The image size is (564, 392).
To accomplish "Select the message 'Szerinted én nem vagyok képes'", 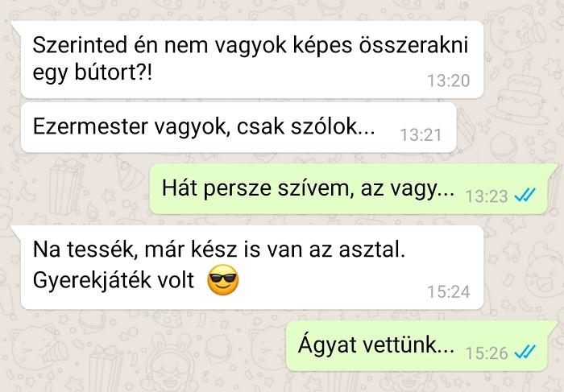I will point(252,60).
